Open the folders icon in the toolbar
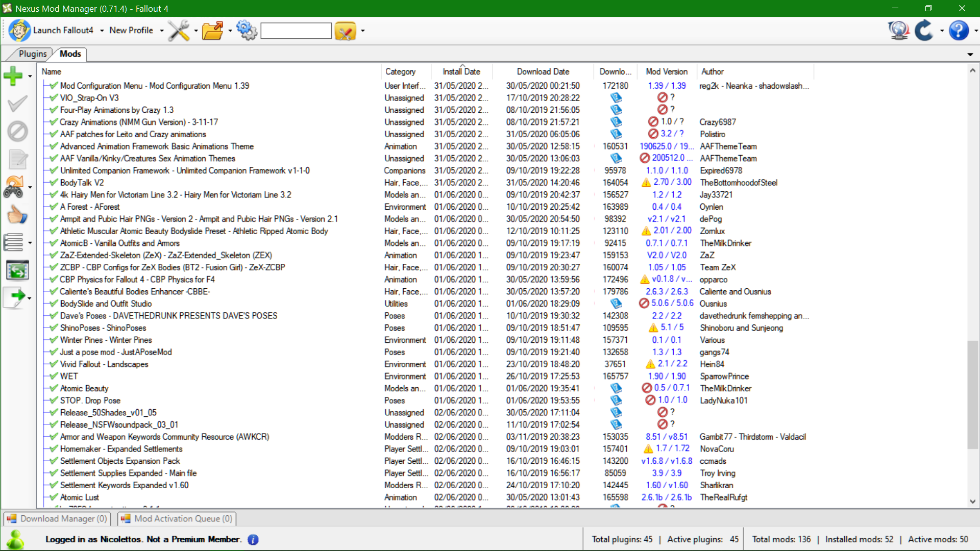The width and height of the screenshot is (980, 551). [x=212, y=31]
